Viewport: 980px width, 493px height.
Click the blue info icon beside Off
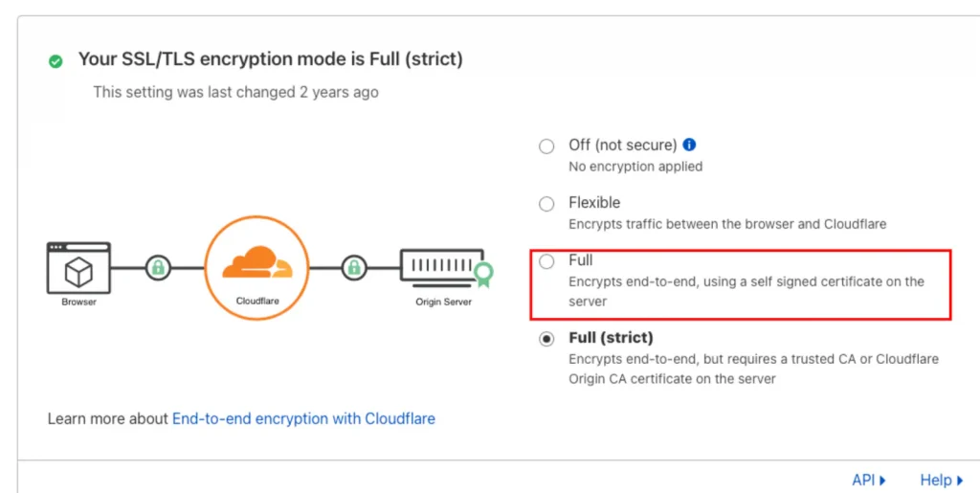[689, 145]
